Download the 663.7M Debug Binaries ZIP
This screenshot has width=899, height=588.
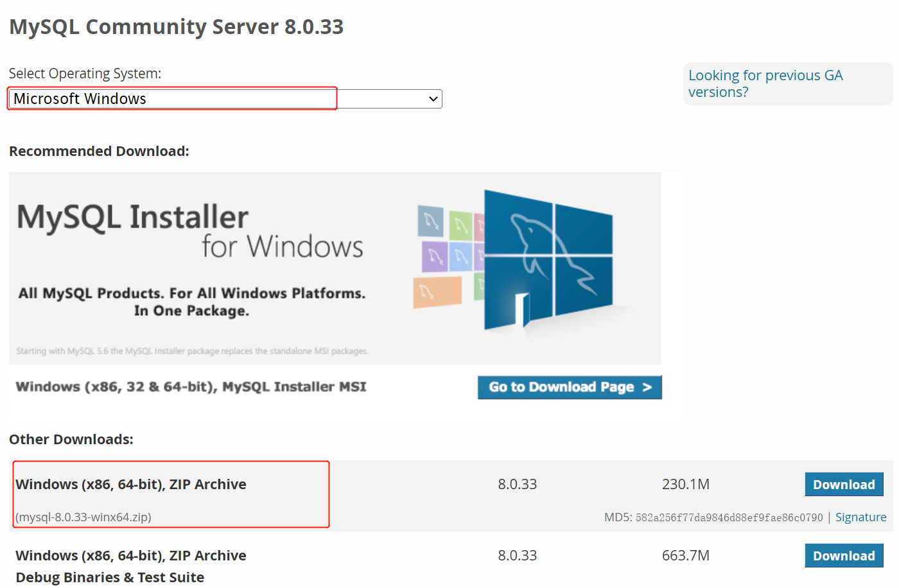pos(844,556)
